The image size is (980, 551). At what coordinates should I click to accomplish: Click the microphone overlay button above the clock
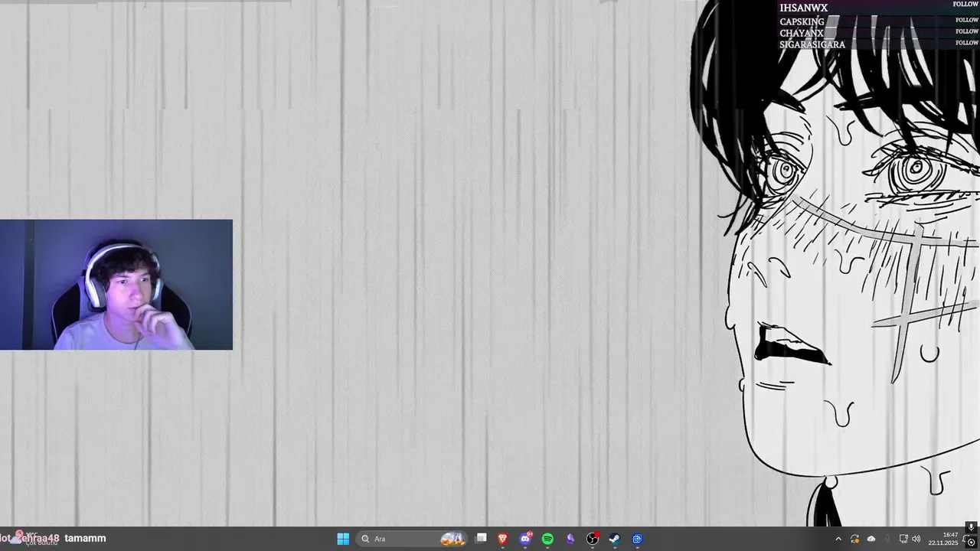pos(971,527)
